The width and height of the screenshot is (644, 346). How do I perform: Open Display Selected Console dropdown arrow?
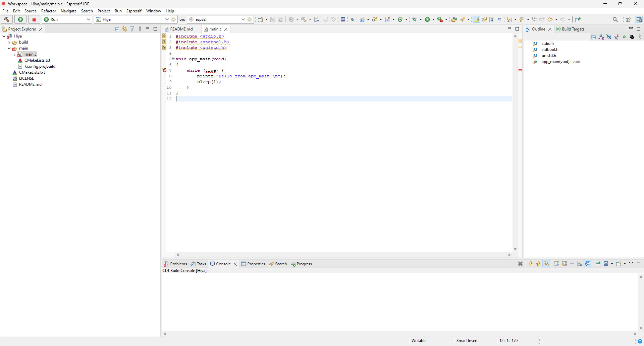click(x=612, y=264)
